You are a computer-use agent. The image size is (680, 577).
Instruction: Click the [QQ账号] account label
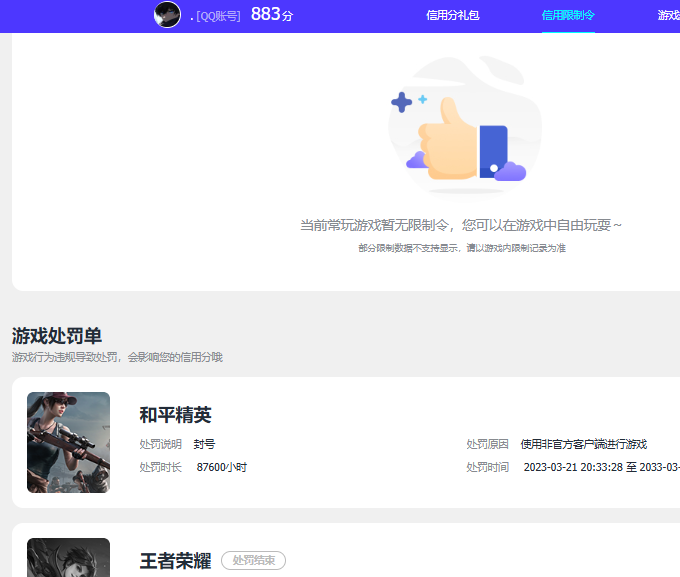click(218, 16)
